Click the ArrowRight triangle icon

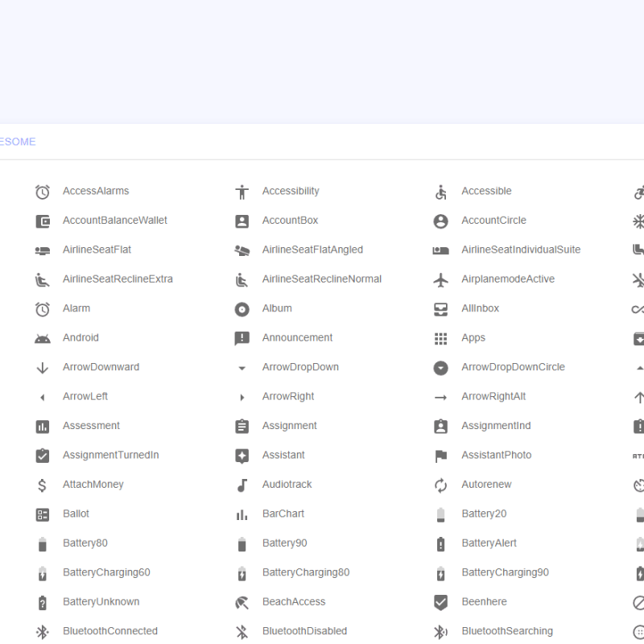coord(242,397)
